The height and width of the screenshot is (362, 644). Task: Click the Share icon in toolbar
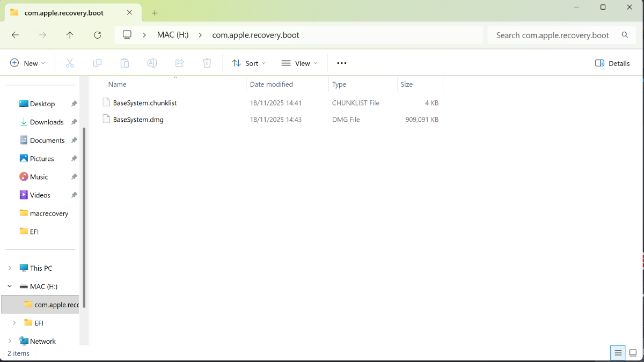pos(180,63)
